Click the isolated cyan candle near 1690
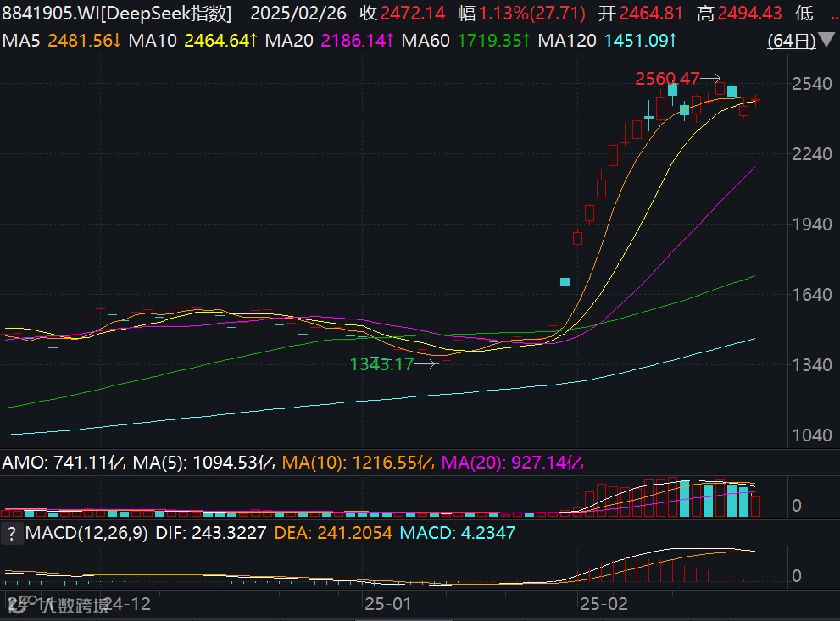840x621 pixels. point(565,283)
